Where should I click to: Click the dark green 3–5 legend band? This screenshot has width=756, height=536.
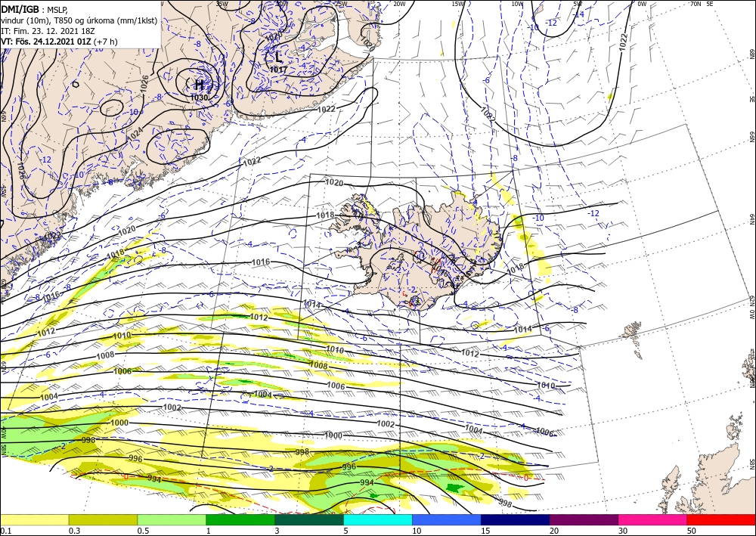309,519
